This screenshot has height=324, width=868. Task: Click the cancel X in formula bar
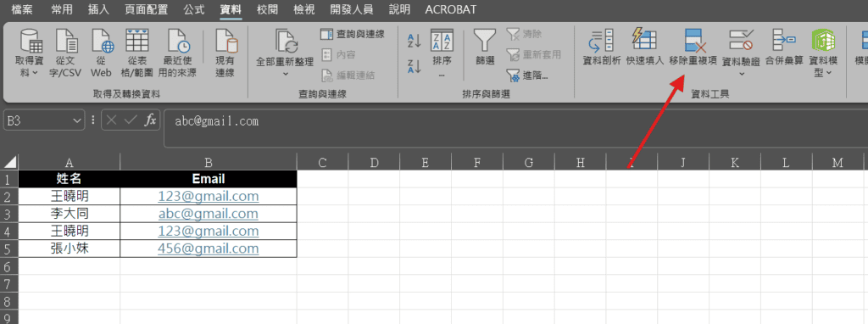tap(112, 120)
